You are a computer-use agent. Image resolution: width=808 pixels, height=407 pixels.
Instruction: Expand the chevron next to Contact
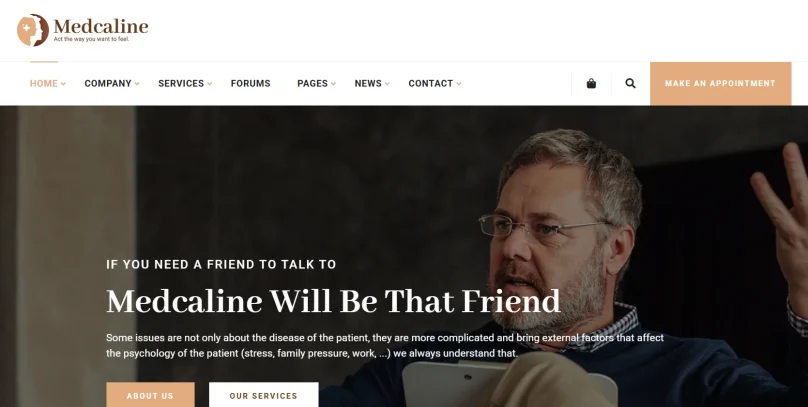pos(459,83)
